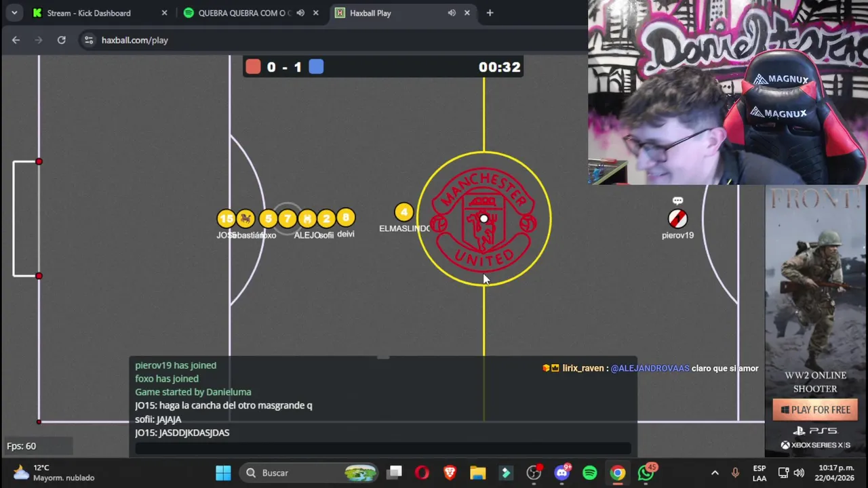Click PLAY FOR FREE ad button
Screen dimensions: 868x488
tap(815, 409)
